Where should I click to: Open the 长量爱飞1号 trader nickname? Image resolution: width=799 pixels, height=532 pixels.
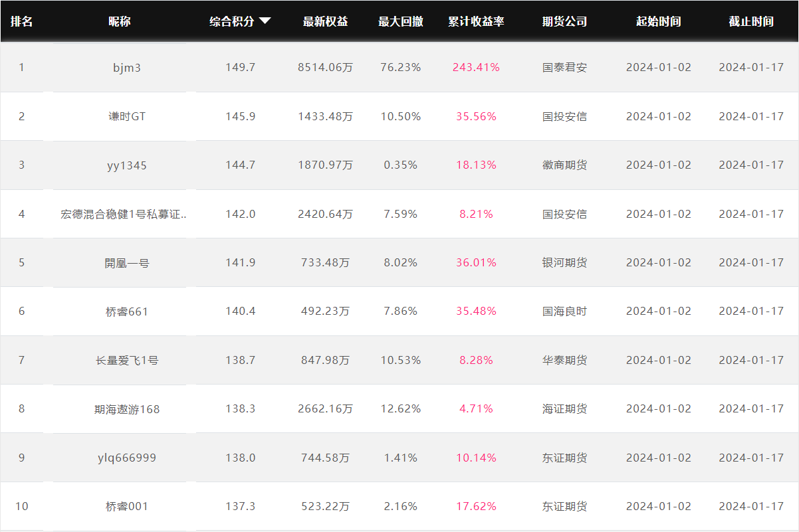(x=127, y=361)
